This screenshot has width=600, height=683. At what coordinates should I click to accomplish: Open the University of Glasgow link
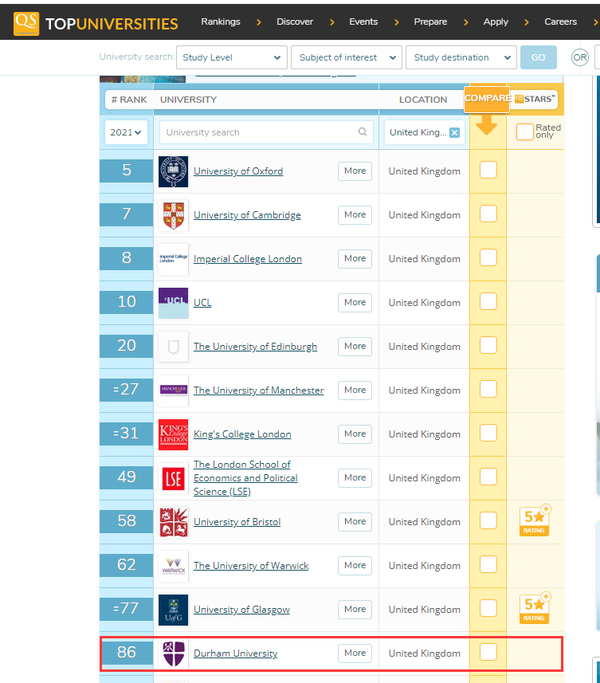[241, 609]
